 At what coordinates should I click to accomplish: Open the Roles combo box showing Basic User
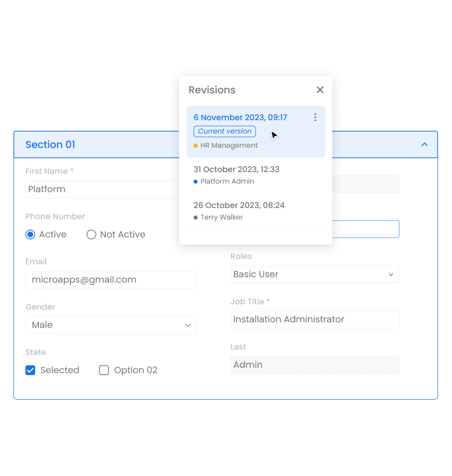coord(315,274)
